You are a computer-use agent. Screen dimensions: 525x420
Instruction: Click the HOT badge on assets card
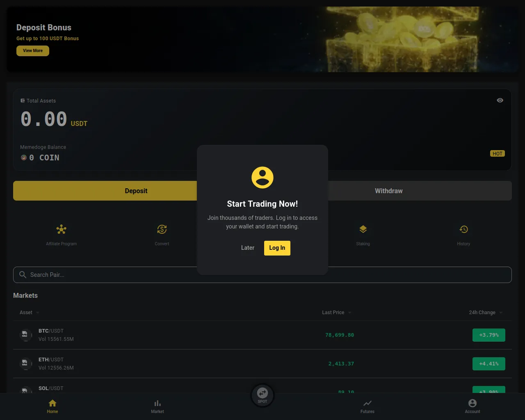tap(498, 153)
